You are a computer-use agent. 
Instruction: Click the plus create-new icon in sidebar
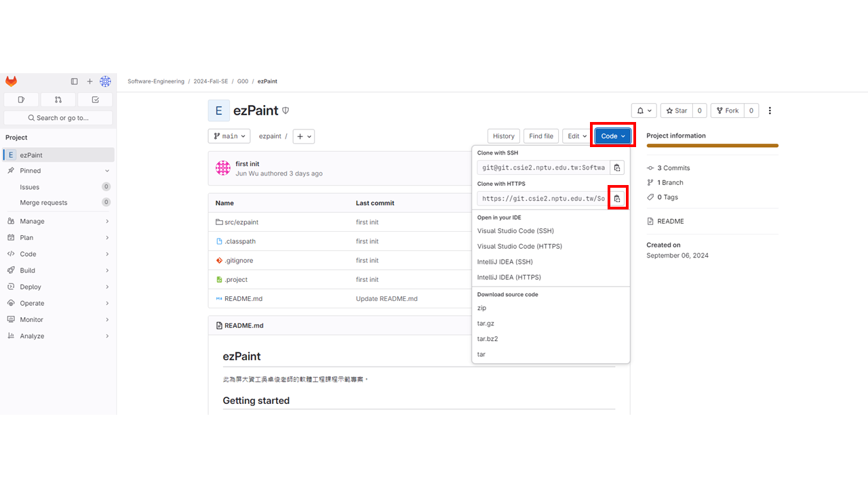point(90,81)
